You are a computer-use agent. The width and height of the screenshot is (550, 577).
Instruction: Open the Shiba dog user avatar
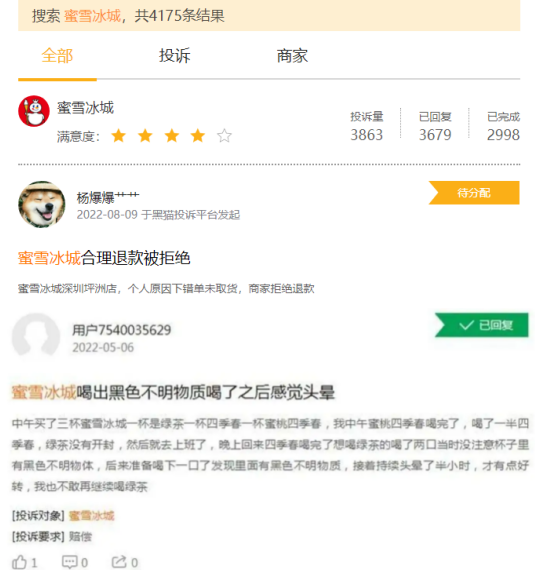click(x=42, y=204)
